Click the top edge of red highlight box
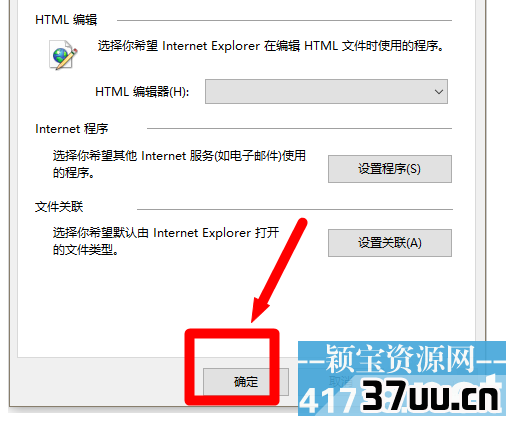The width and height of the screenshot is (511, 421). [232, 334]
